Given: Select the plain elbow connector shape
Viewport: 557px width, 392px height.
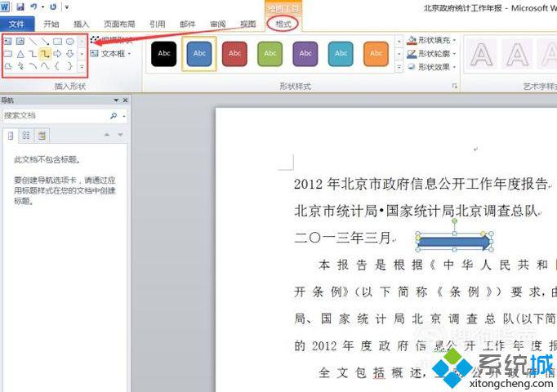Looking at the screenshot, I should coord(33,54).
